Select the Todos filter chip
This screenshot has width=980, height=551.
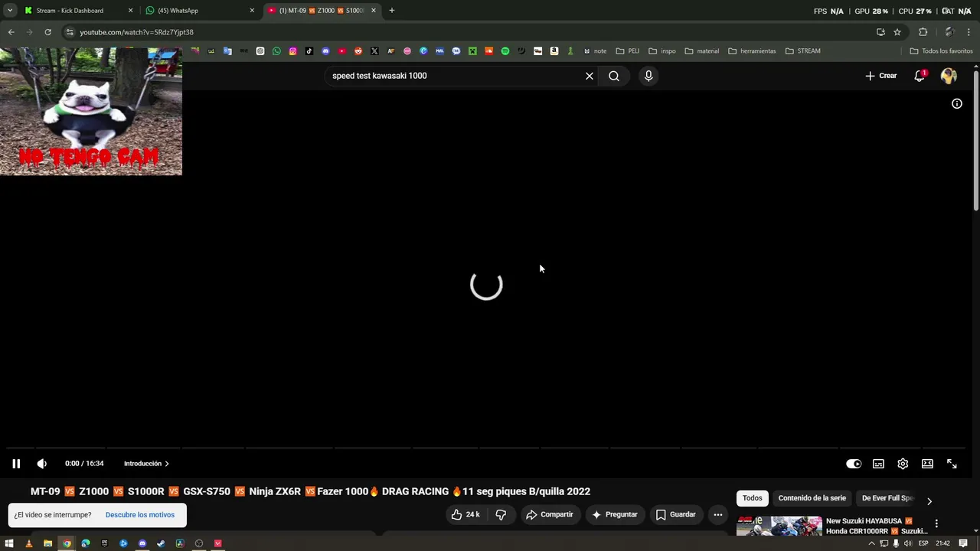[x=753, y=498]
